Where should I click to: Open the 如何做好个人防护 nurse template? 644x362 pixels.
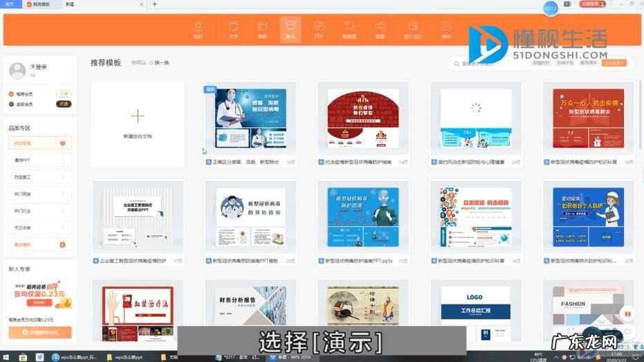(x=588, y=217)
